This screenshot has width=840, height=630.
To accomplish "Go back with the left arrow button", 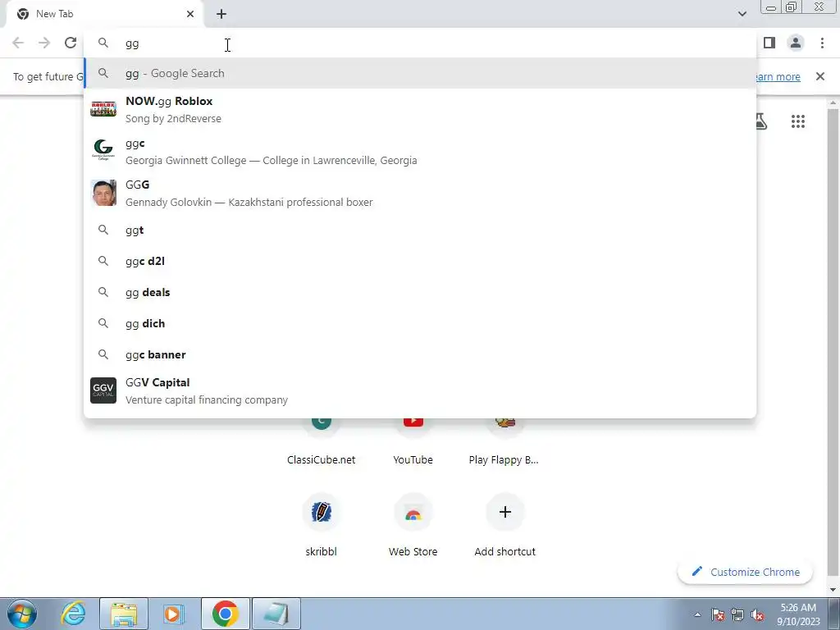I will point(18,43).
